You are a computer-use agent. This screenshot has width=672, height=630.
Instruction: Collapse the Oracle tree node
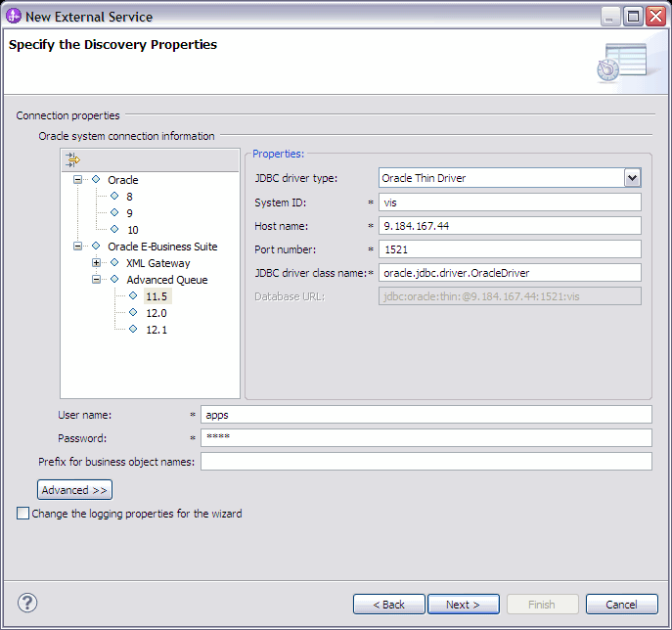[x=77, y=180]
